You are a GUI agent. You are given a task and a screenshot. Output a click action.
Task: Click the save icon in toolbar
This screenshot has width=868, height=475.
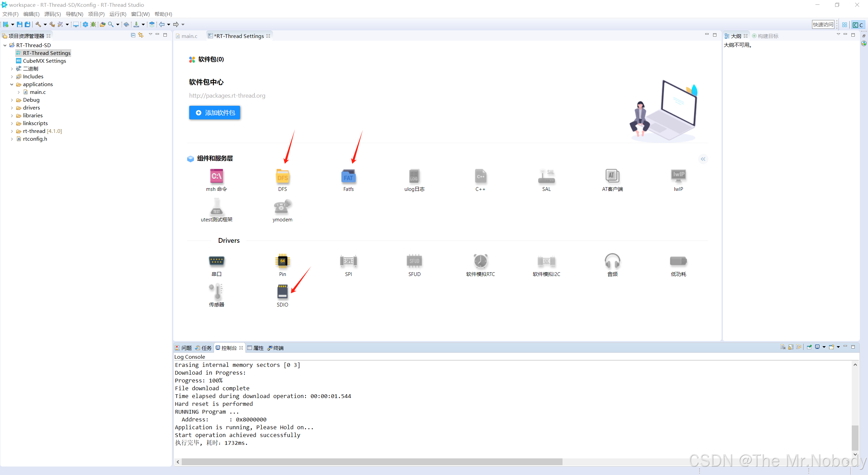point(20,24)
